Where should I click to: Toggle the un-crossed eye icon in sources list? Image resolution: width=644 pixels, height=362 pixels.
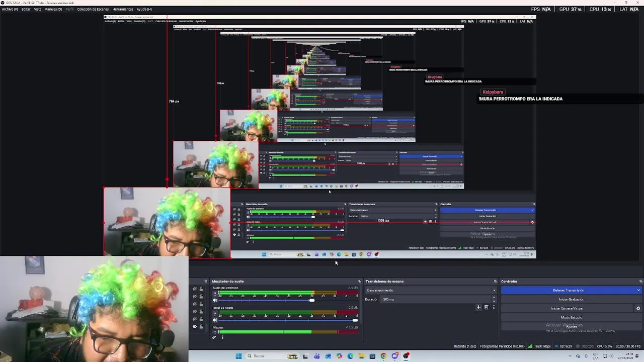[x=195, y=327]
